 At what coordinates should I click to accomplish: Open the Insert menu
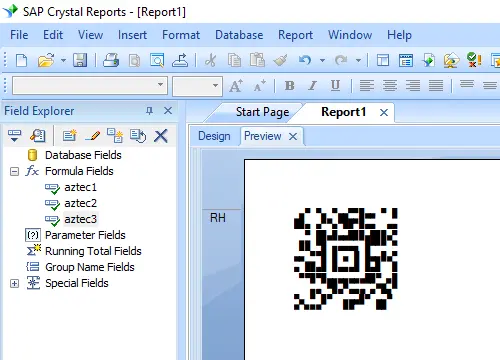point(132,35)
